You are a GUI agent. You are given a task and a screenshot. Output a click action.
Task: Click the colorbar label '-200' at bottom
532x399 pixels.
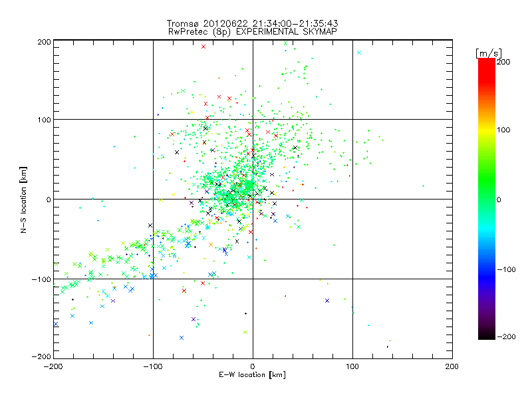click(x=506, y=336)
